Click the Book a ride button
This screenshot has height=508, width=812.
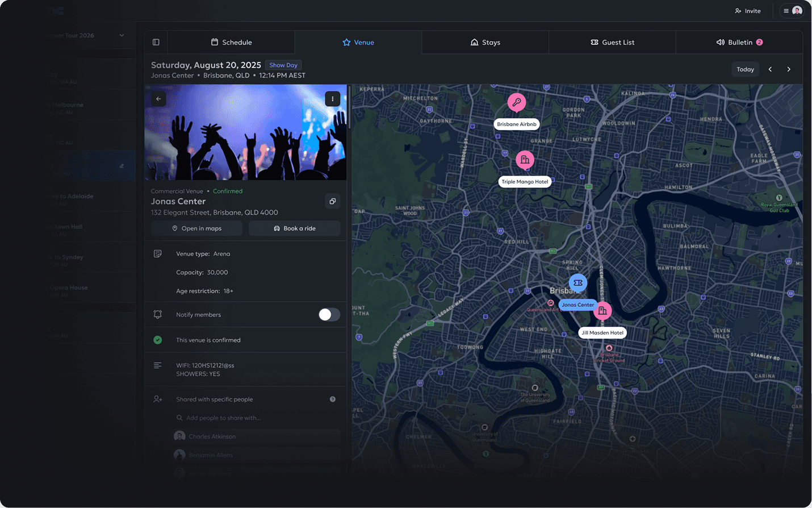[294, 228]
